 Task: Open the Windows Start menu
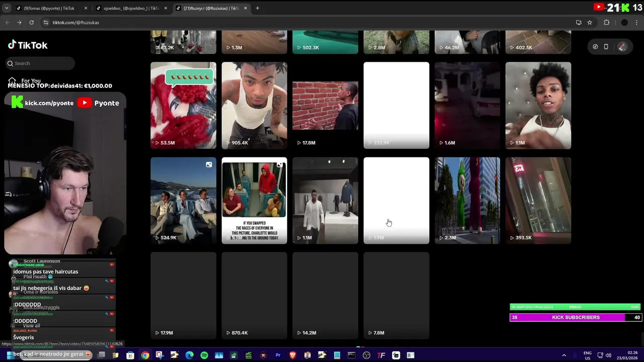(x=9, y=355)
